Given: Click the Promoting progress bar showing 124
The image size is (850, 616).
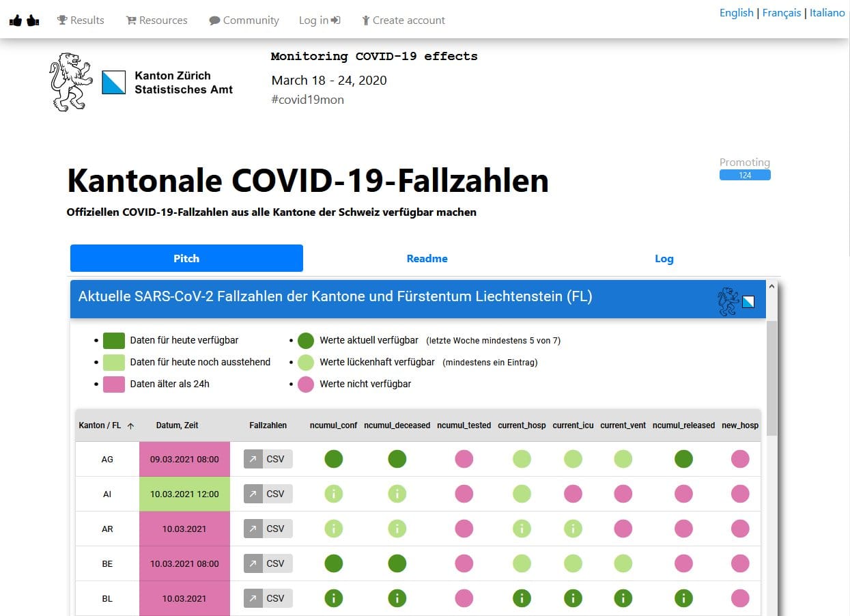Looking at the screenshot, I should pos(745,176).
